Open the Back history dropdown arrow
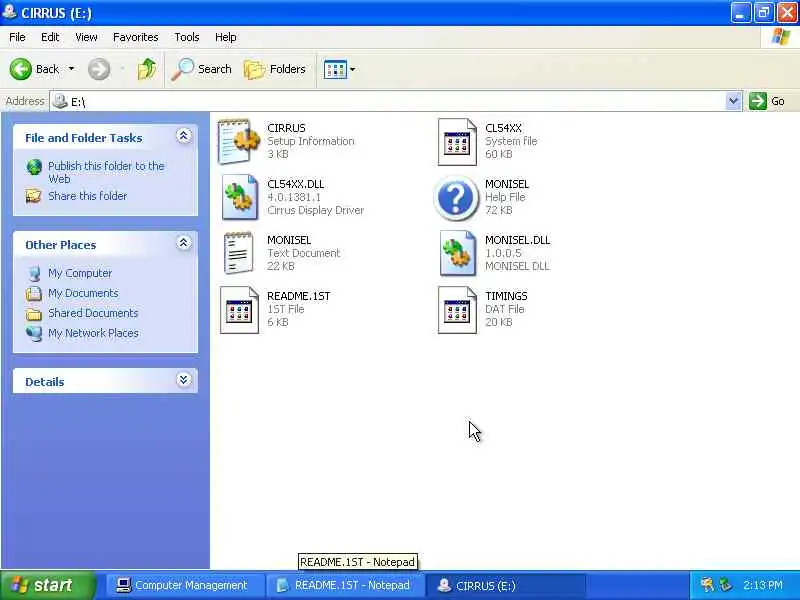800x600 pixels. [71, 69]
